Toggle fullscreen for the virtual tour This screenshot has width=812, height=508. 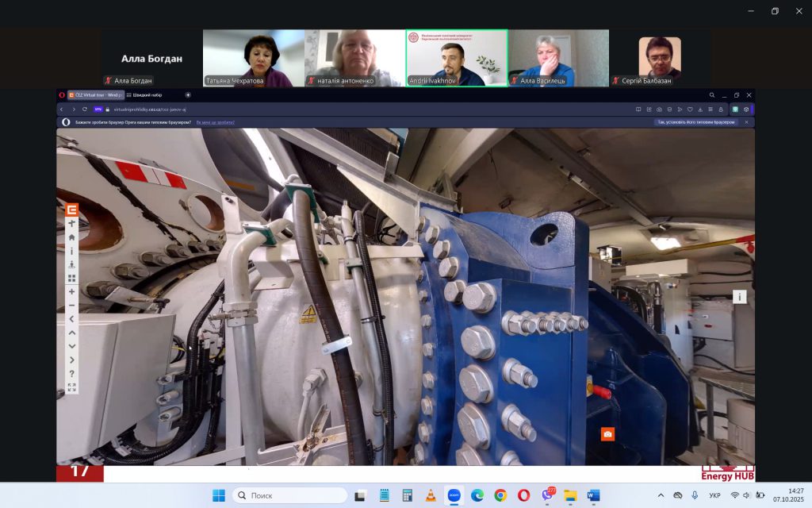click(x=71, y=387)
